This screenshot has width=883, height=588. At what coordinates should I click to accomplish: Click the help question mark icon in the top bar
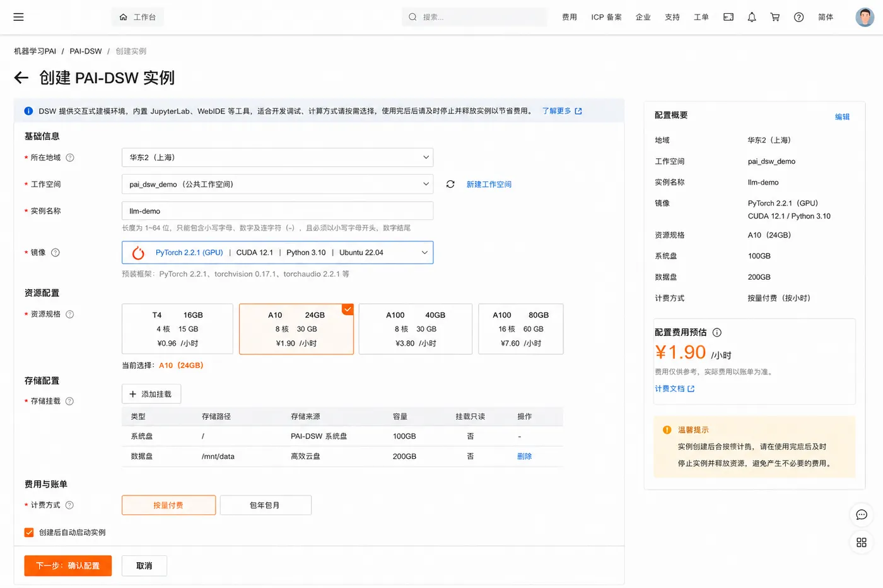click(798, 17)
